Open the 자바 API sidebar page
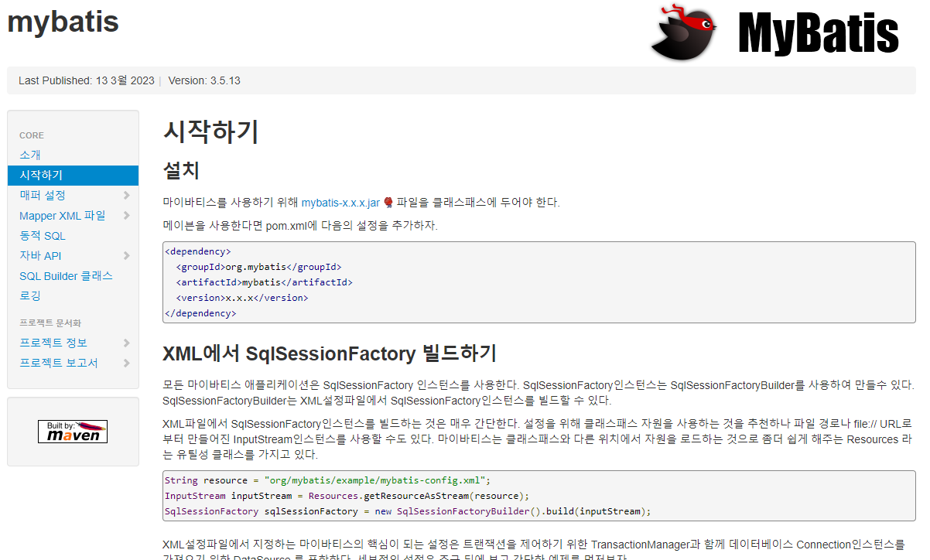 tap(40, 256)
